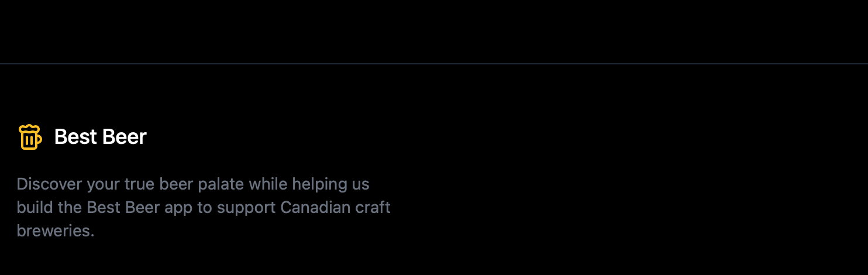Click the word "while" in the description
Image resolution: width=868 pixels, height=275 pixels.
(268, 184)
